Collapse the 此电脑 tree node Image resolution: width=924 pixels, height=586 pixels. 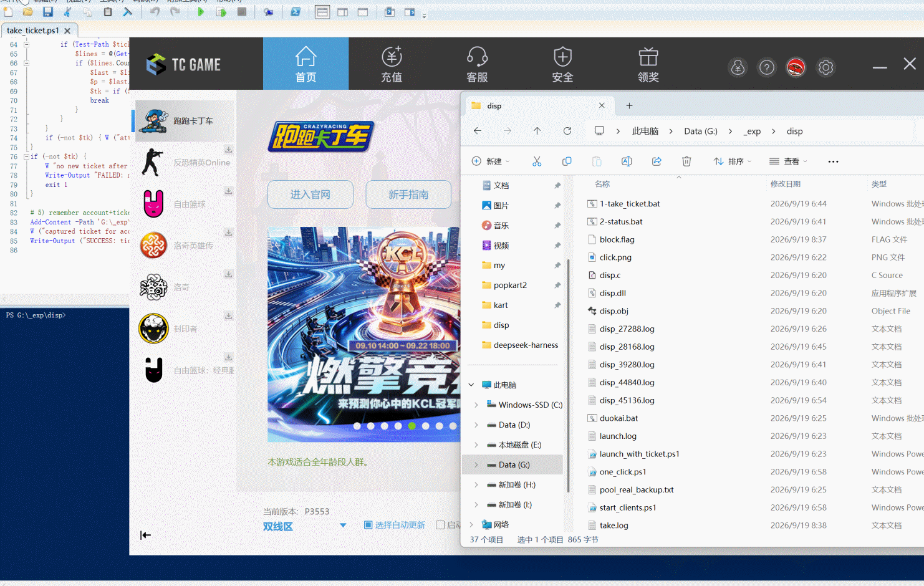click(x=471, y=385)
